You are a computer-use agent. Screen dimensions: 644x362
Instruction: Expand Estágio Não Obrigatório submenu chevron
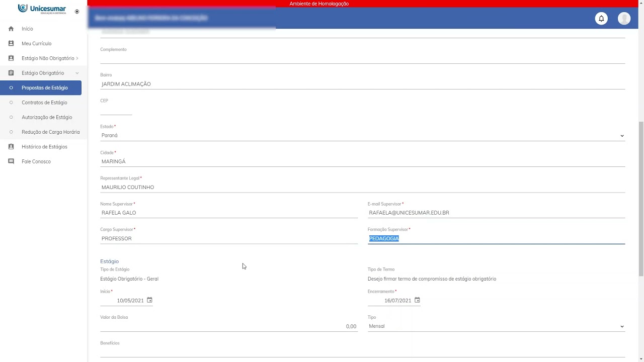(x=77, y=58)
